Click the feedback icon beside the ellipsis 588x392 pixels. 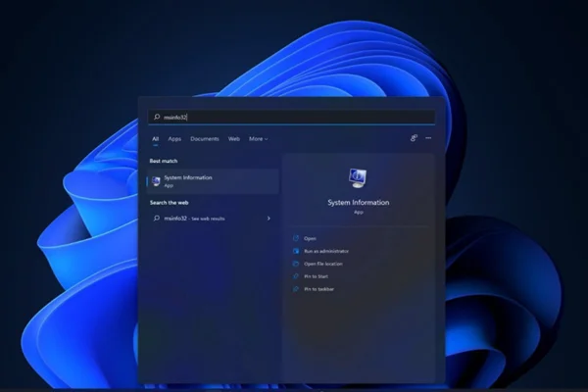click(415, 139)
